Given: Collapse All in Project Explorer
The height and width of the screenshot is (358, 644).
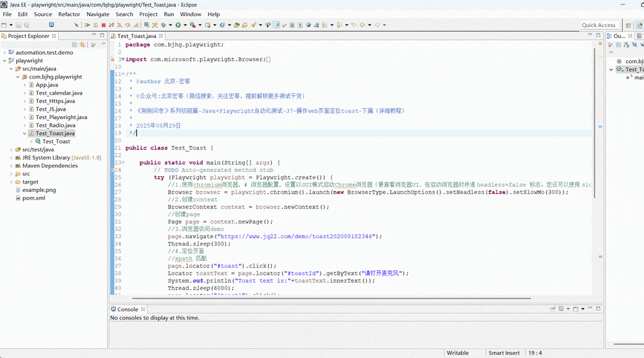Looking at the screenshot, I should (74, 44).
